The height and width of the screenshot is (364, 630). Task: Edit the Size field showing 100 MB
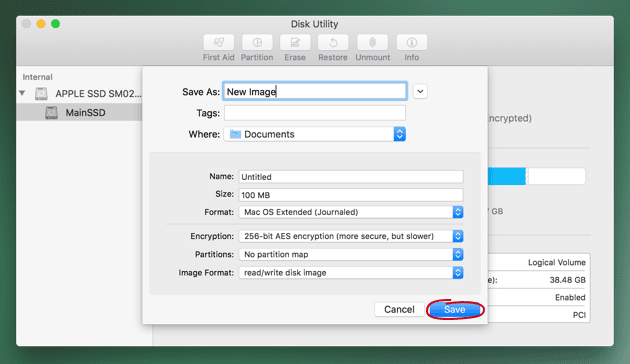point(351,195)
